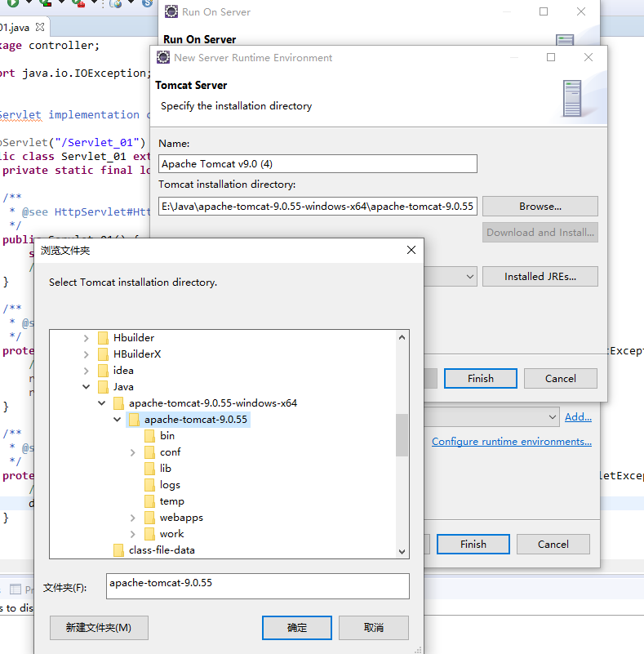This screenshot has height=654, width=644.
Task: Collapse apache-tomcat-9.0.55-windows-x64 folder
Action: pyautogui.click(x=102, y=403)
